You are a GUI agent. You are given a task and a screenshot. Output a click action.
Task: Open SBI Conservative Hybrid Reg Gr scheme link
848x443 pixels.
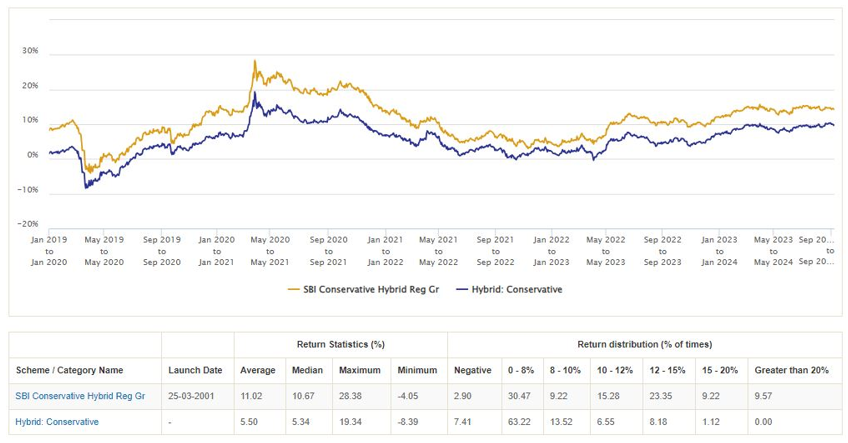pyautogui.click(x=80, y=396)
